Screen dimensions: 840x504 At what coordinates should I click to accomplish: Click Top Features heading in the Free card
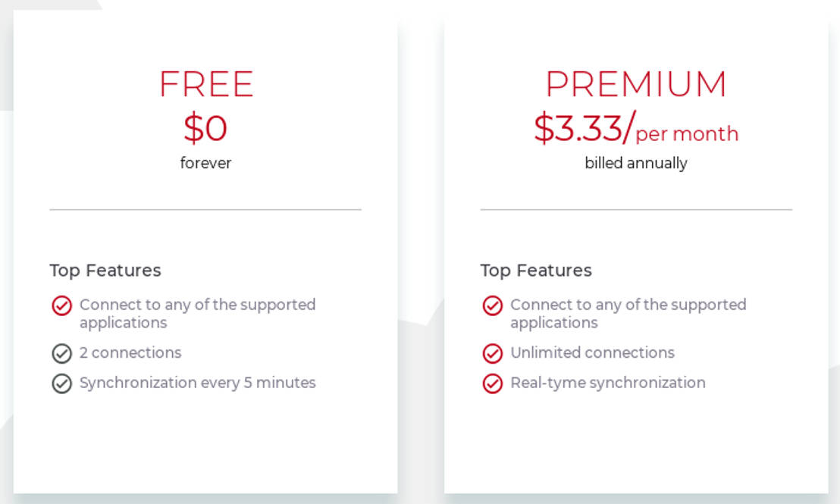105,271
